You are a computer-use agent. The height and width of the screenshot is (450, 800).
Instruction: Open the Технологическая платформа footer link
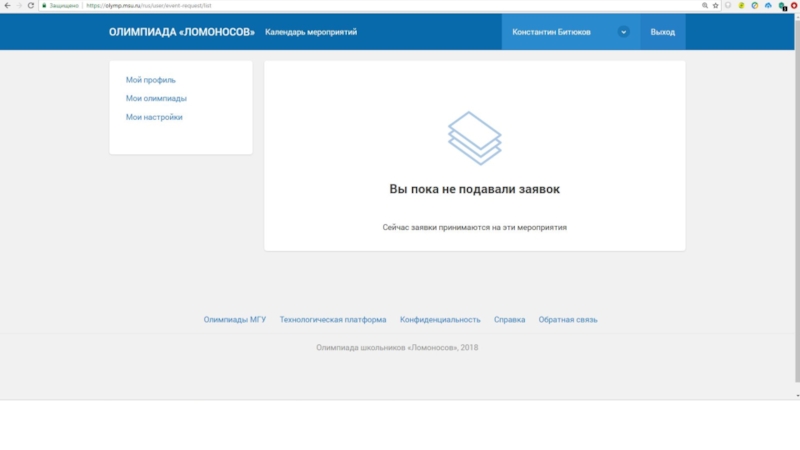pos(333,320)
